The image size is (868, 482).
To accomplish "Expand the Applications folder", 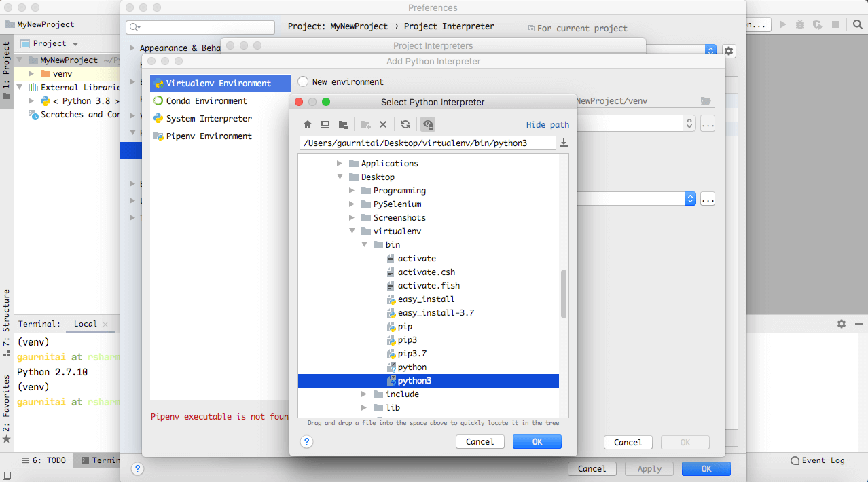I will tap(340, 164).
